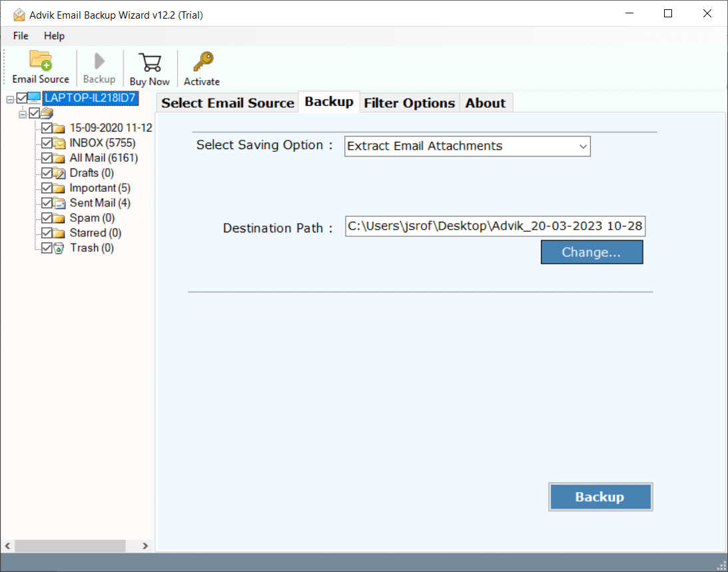Toggle the Trash (0) checkbox

click(x=47, y=248)
